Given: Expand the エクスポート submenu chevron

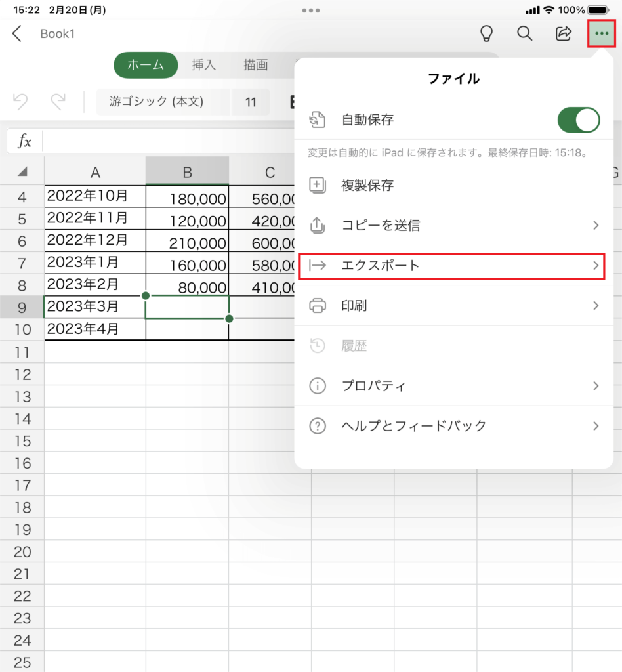Looking at the screenshot, I should [596, 266].
